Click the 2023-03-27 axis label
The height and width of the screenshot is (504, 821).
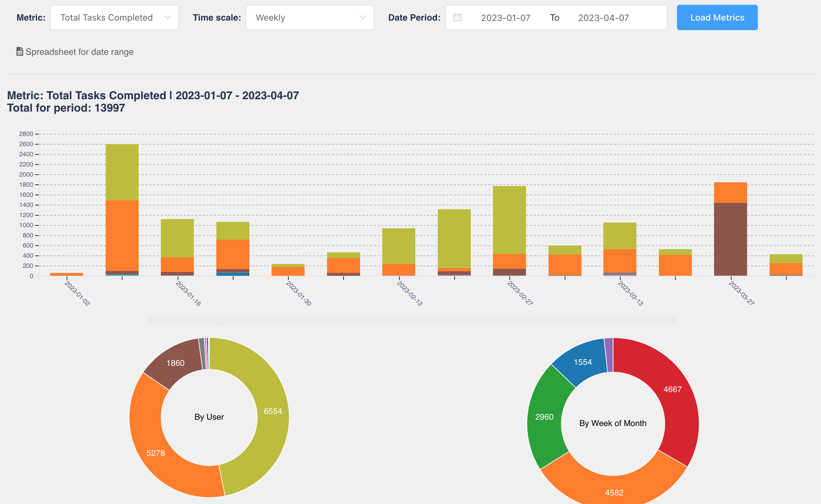pyautogui.click(x=742, y=293)
